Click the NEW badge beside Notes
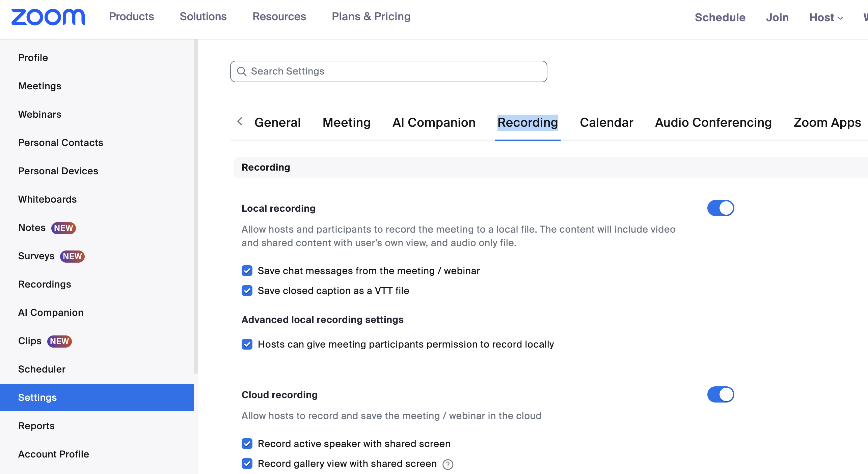868x474 pixels. (x=63, y=228)
